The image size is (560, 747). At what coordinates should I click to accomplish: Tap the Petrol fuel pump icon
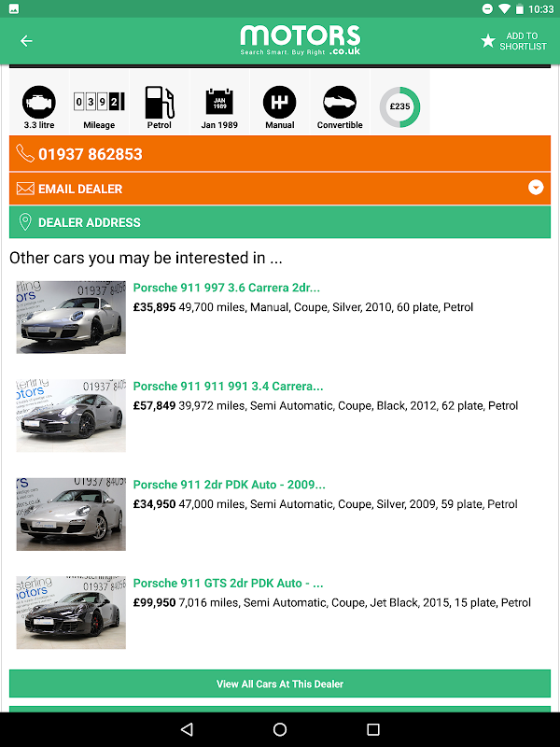click(x=159, y=102)
